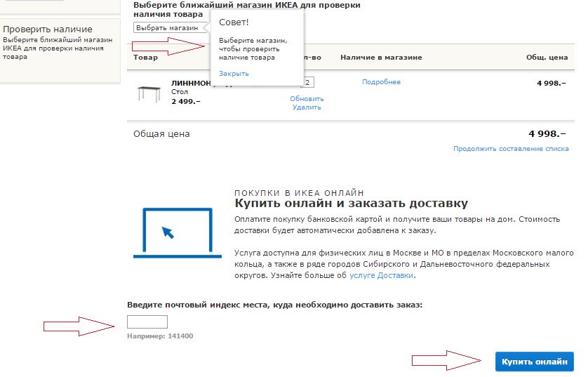588x377 pixels.
Task: Open the Выбрать магазин store dropdown
Action: [x=170, y=28]
